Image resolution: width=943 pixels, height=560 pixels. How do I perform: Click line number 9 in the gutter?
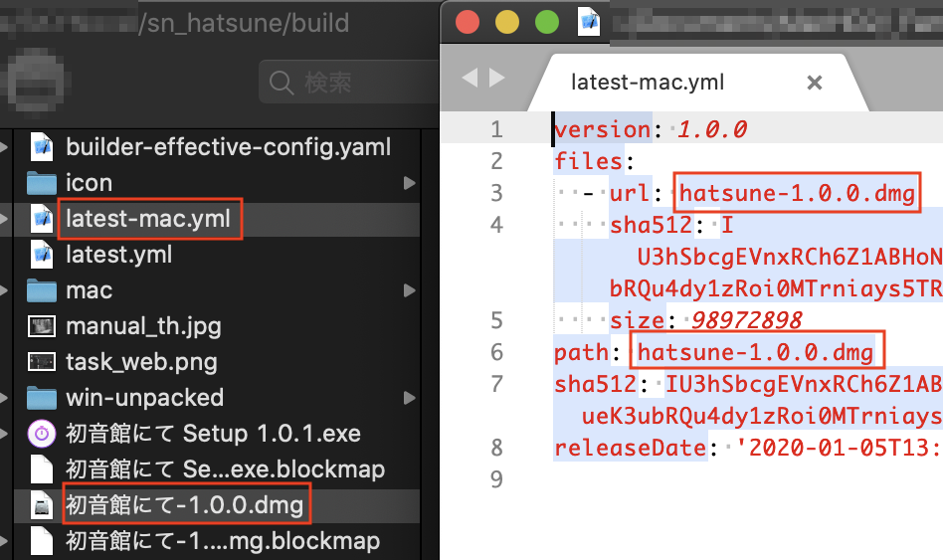coord(496,479)
